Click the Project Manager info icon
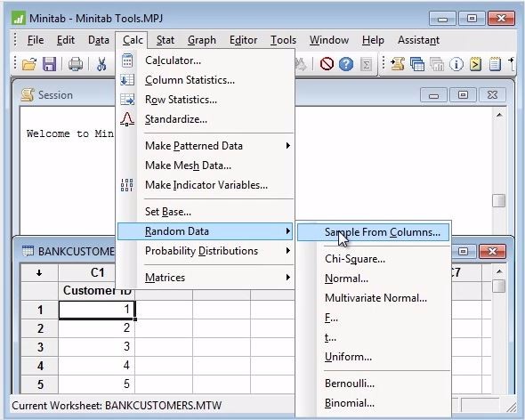525x420 pixels. pos(456,64)
